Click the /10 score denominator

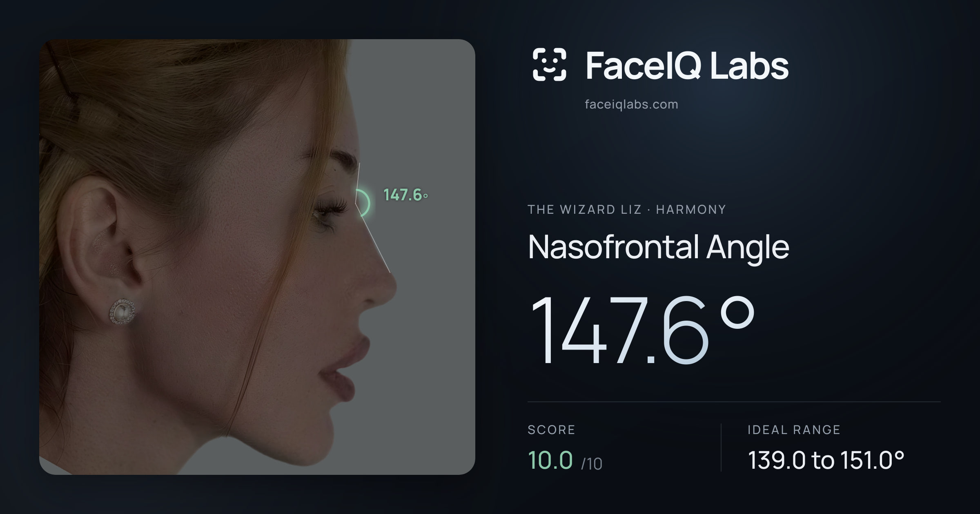pyautogui.click(x=592, y=464)
